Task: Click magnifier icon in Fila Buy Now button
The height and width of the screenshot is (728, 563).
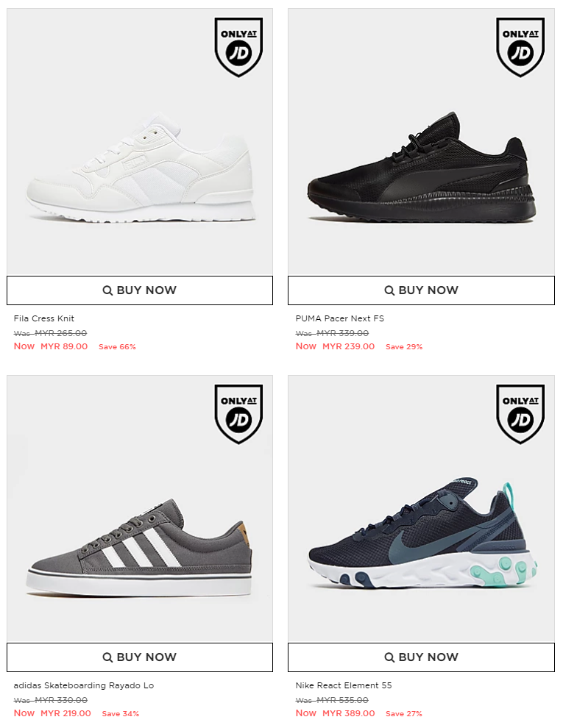Action: tap(107, 290)
